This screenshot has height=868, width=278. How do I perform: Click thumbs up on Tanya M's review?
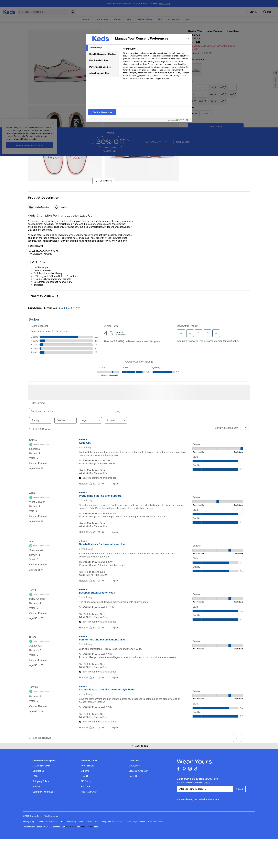(x=91, y=728)
